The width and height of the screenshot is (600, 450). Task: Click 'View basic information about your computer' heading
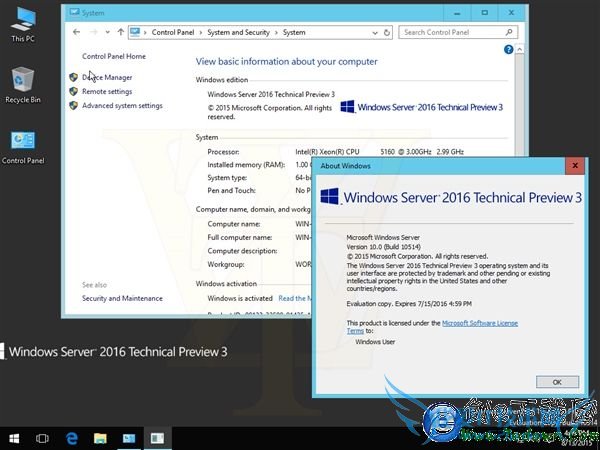click(x=287, y=62)
